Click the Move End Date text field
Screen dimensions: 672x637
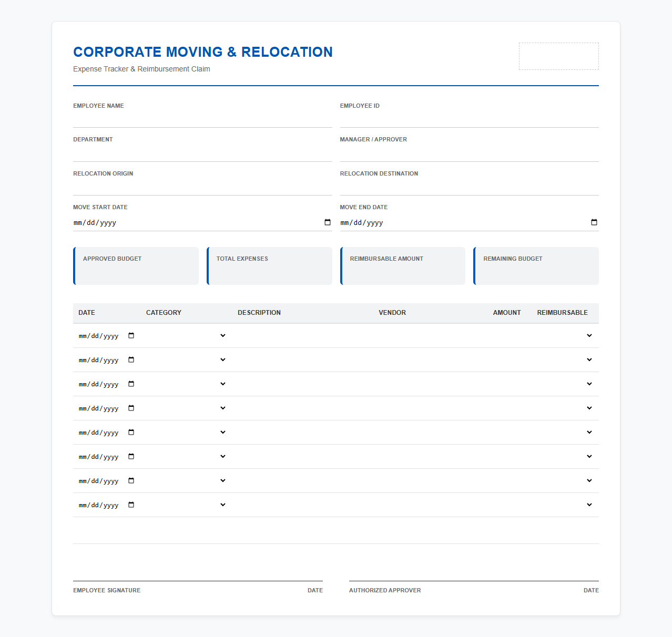coord(470,222)
